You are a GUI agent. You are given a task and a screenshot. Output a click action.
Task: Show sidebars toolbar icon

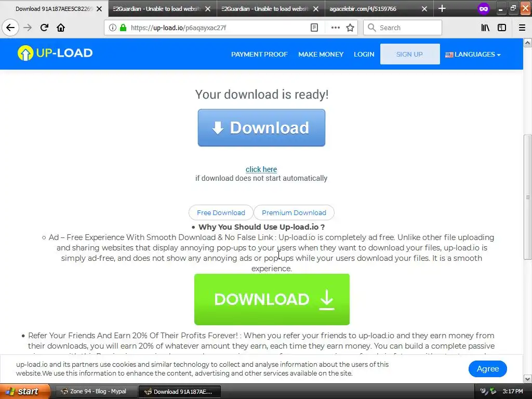[x=502, y=28]
